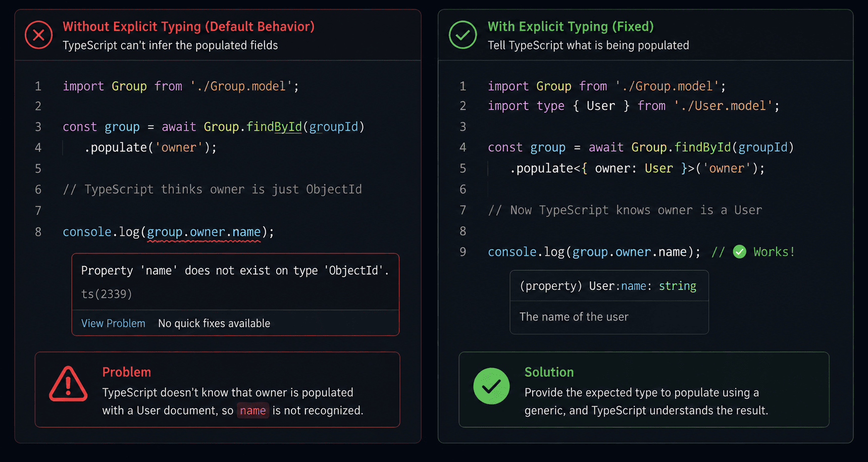The width and height of the screenshot is (868, 462).
Task: Click the right panel console.log statement
Action: (594, 252)
